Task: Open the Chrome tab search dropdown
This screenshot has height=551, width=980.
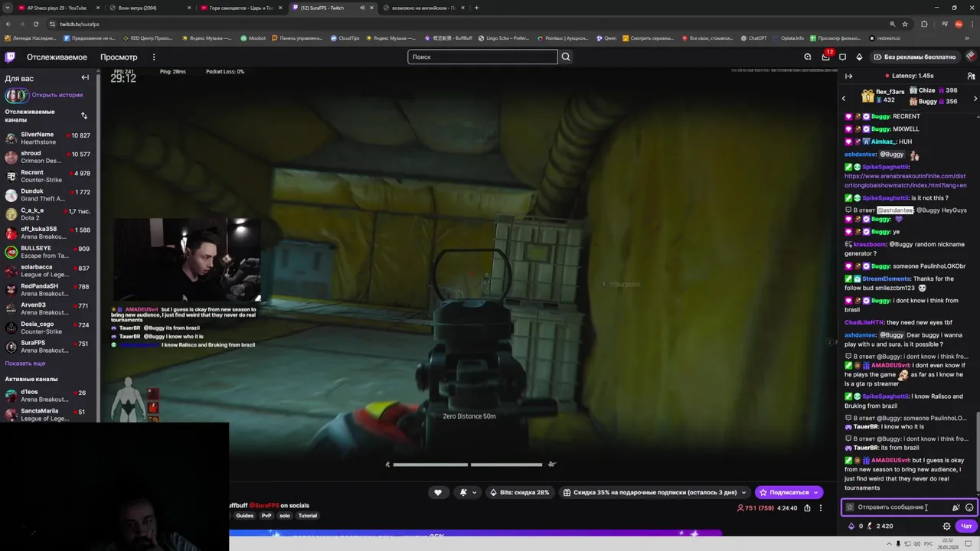Action: pyautogui.click(x=8, y=8)
